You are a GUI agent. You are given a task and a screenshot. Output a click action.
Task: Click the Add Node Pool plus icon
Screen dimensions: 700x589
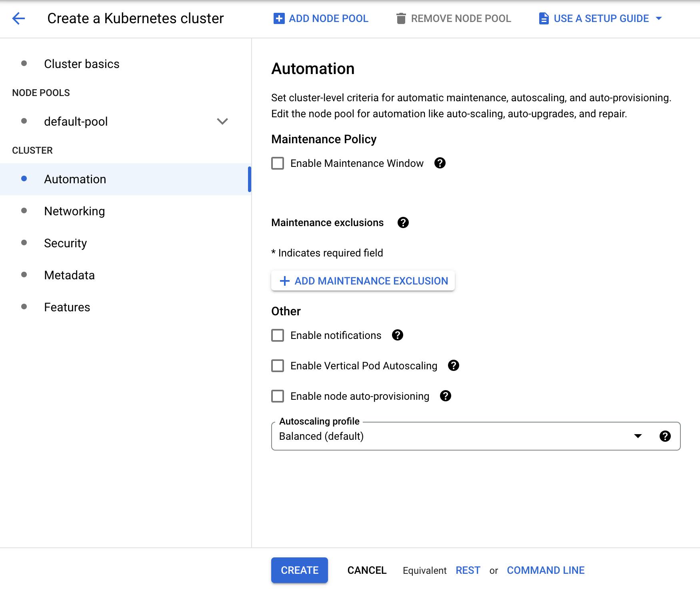[x=279, y=18]
